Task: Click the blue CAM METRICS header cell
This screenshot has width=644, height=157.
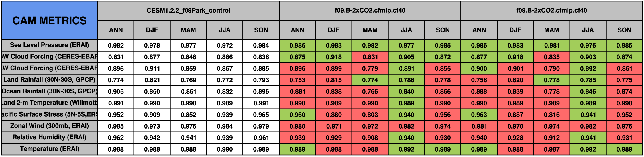Action: [x=49, y=21]
